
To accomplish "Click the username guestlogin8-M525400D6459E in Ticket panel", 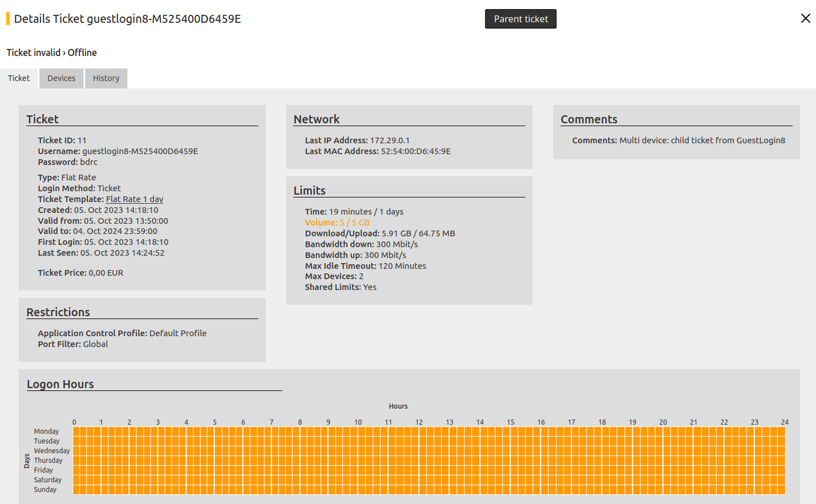I will point(140,151).
